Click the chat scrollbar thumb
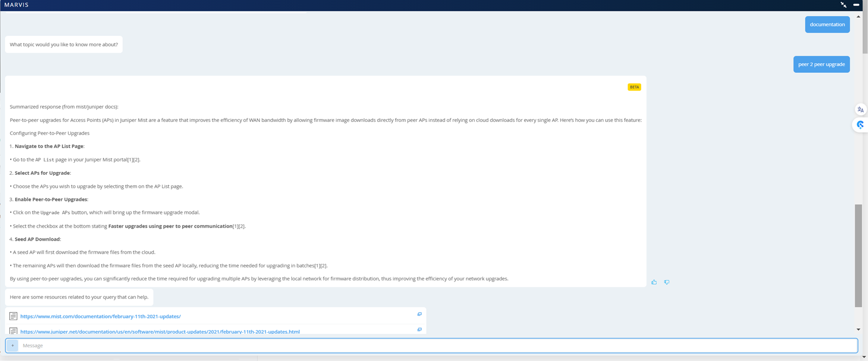Screen dimensions: 868x361 [x=858, y=256]
